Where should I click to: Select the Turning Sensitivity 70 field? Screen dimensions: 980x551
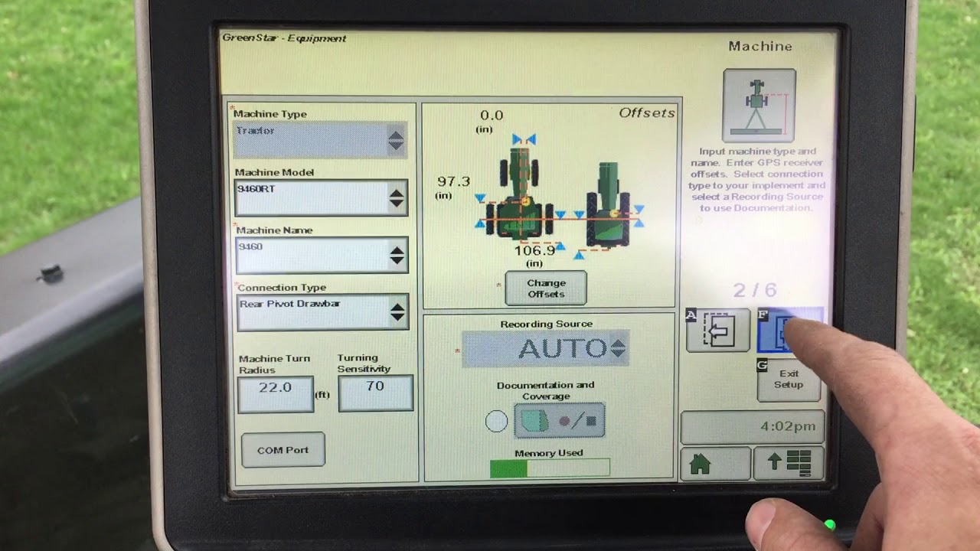(375, 393)
